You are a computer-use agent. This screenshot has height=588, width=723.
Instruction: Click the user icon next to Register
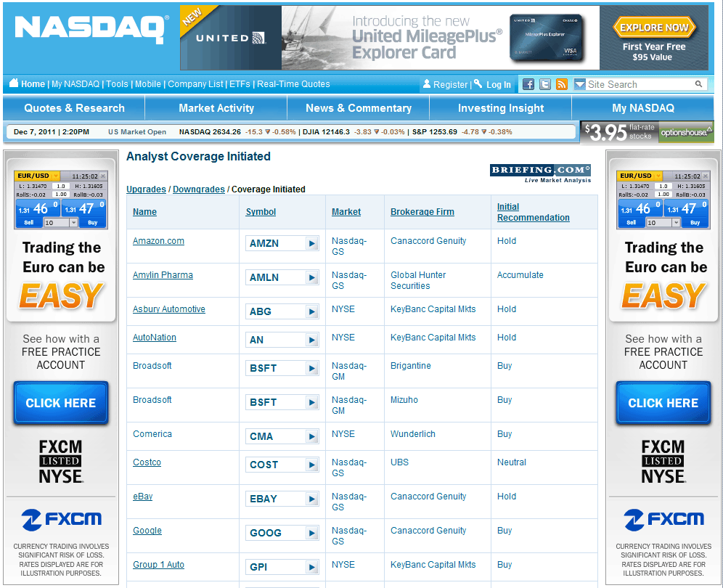(427, 84)
